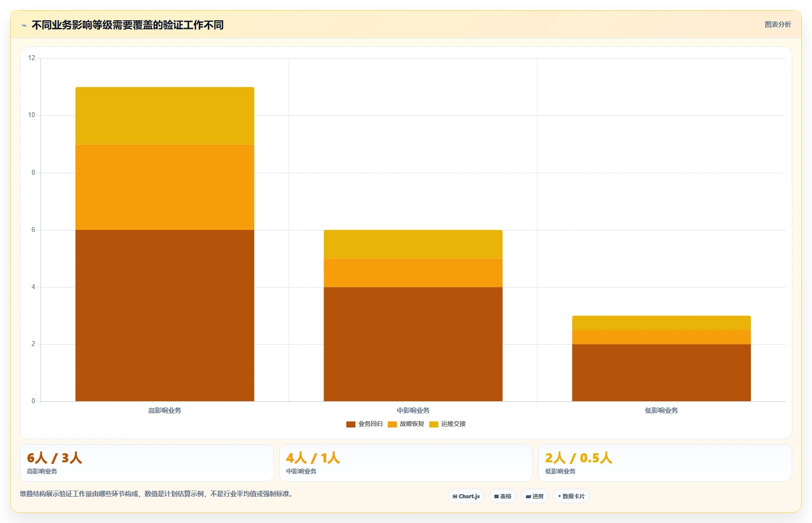
Task: Click the 故障恢复 segment of 高影响业务 bar
Action: coord(165,187)
